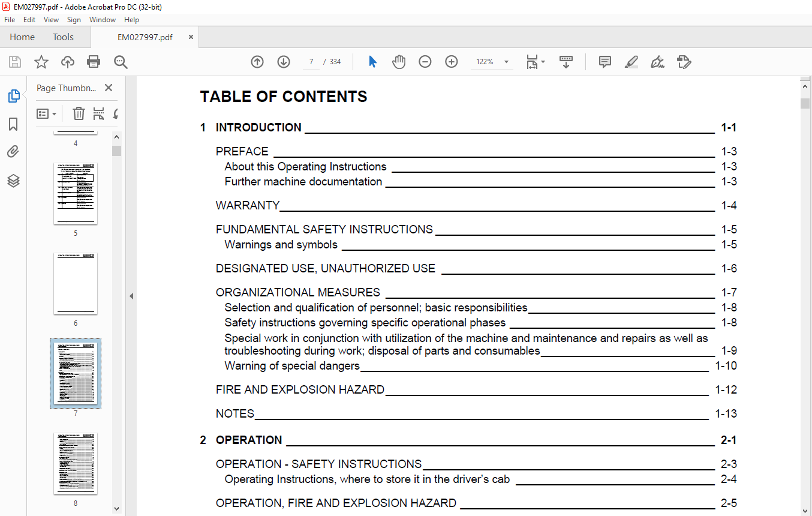Open Page Thumbnails sidebar icon
The width and height of the screenshot is (812, 516).
click(x=13, y=96)
